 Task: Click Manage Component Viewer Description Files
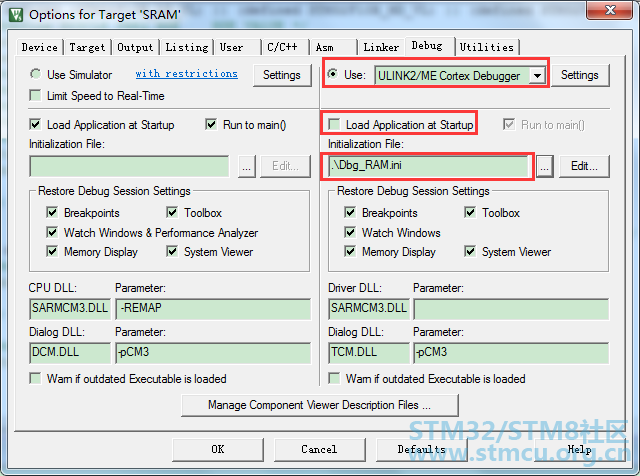point(320,405)
